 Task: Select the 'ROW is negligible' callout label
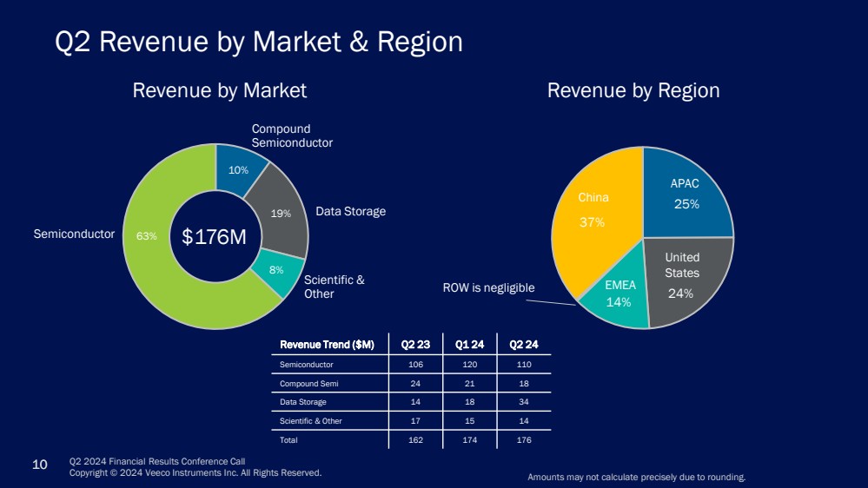tap(487, 287)
